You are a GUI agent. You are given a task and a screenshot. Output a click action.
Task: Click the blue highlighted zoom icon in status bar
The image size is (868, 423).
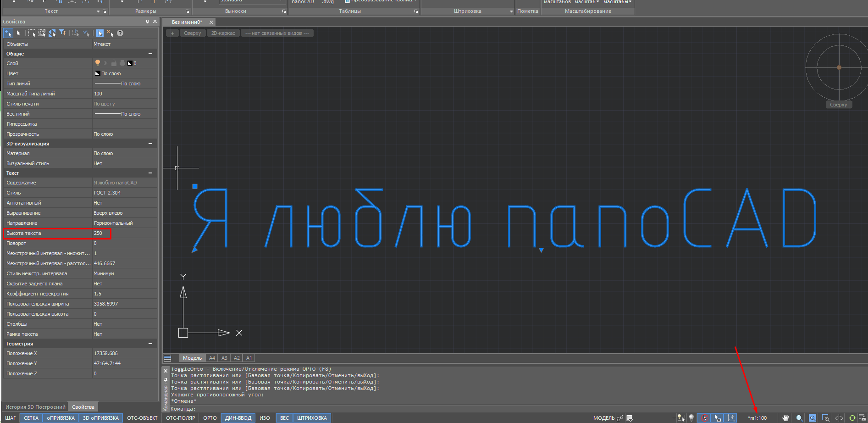pyautogui.click(x=813, y=418)
